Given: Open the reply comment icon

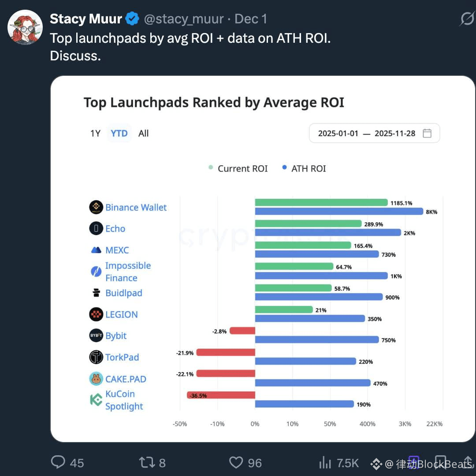Looking at the screenshot, I should [58, 462].
